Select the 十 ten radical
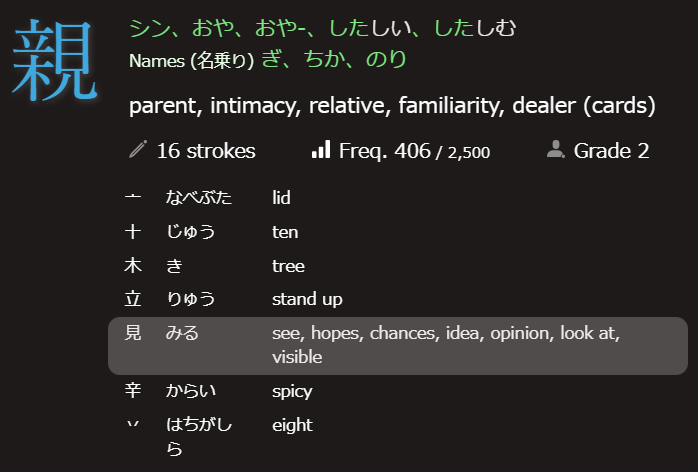 tap(132, 232)
